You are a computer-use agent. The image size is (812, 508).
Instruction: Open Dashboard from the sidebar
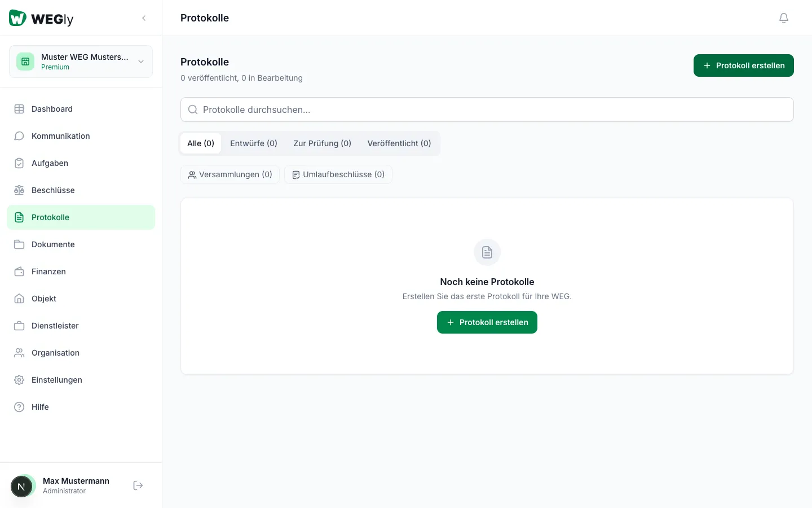pyautogui.click(x=52, y=109)
